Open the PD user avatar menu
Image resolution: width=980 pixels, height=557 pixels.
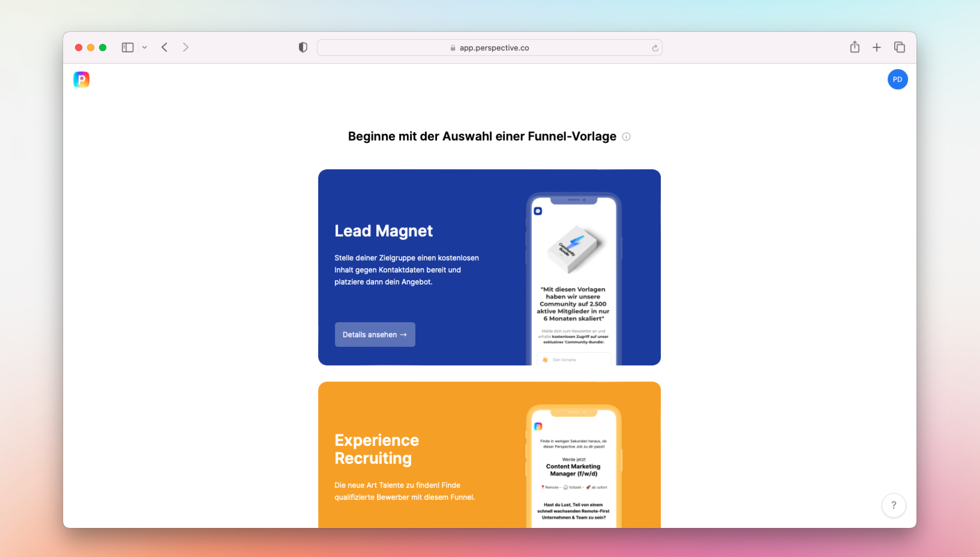coord(897,79)
